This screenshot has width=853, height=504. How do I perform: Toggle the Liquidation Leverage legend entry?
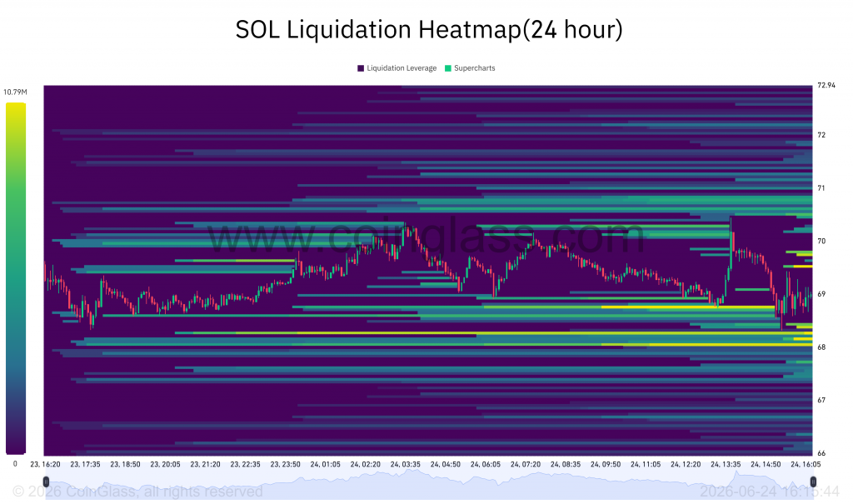coord(397,68)
